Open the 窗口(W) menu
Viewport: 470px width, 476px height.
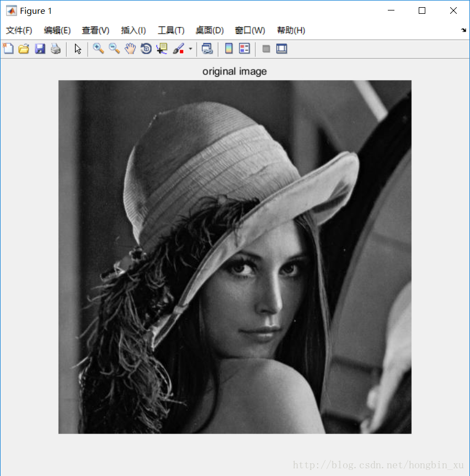tap(250, 30)
